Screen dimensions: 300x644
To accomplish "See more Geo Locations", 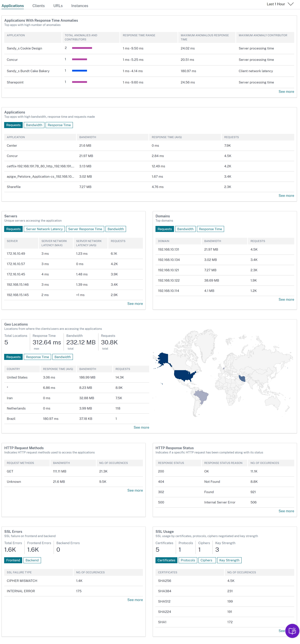I will click(141, 428).
